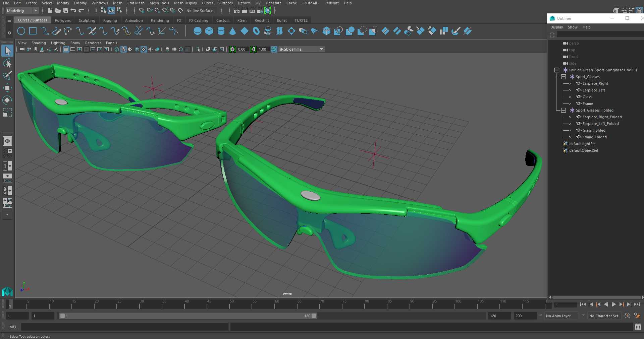Select the EP Curve tool on shelf
The width and height of the screenshot is (644, 339).
[x=45, y=31]
